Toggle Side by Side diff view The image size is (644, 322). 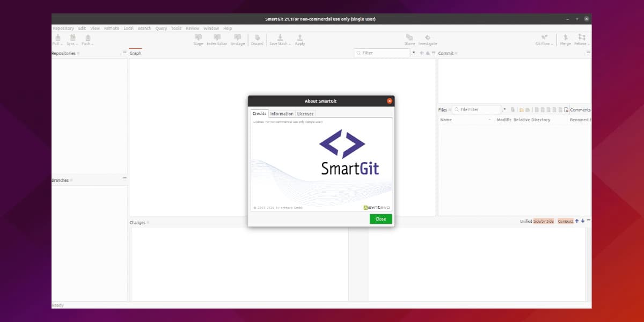point(543,221)
